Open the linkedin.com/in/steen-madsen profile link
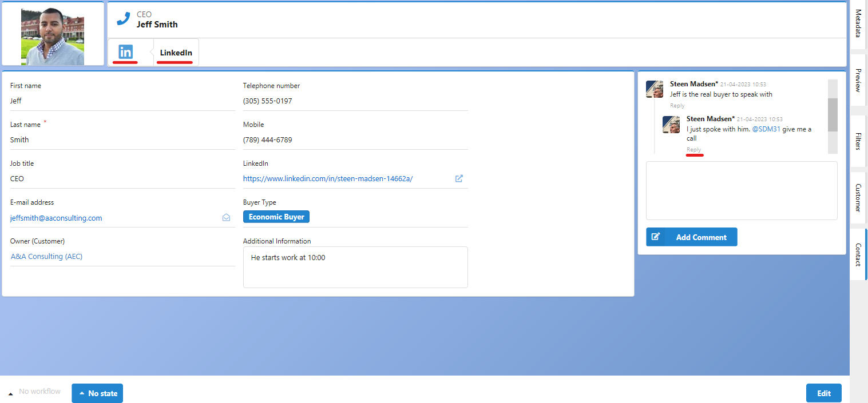This screenshot has width=868, height=403. (328, 178)
